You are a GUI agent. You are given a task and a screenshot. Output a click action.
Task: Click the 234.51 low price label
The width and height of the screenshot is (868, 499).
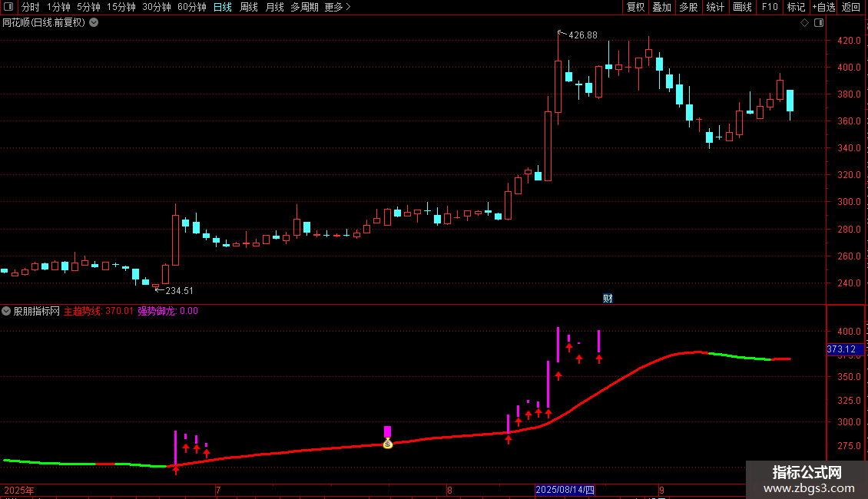(x=179, y=290)
